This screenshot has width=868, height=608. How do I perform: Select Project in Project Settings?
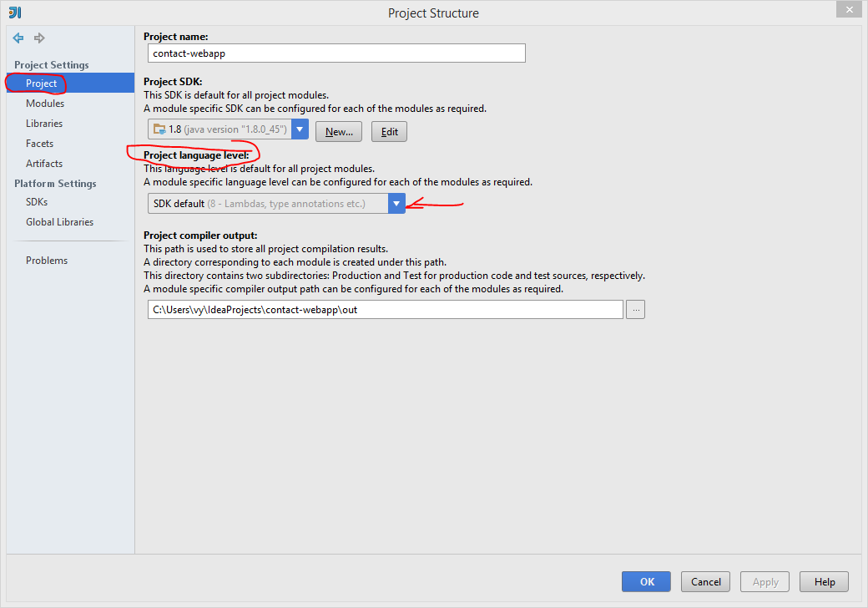point(70,83)
